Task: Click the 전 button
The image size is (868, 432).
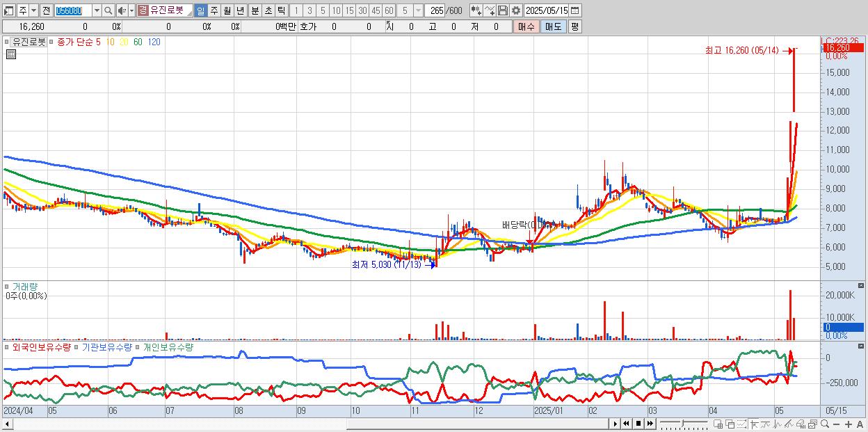Action: coord(46,10)
